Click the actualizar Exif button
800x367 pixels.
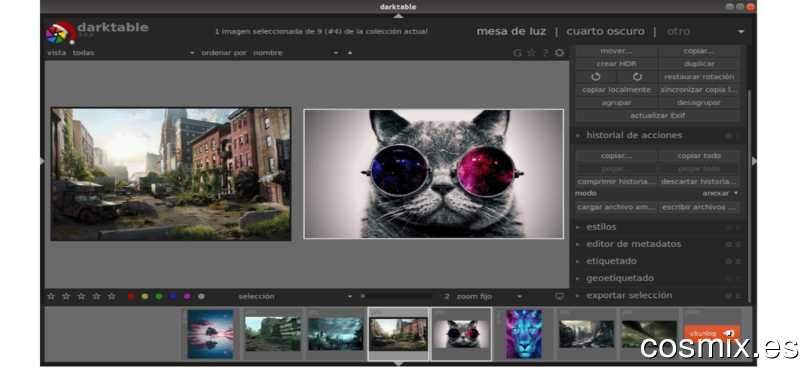658,115
